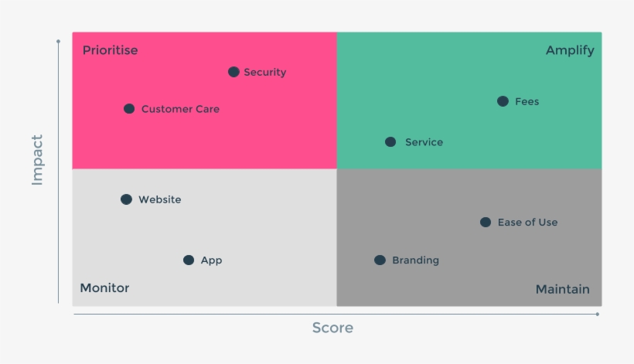Click the Customer Care text label
This screenshot has height=364, width=634.
pos(180,110)
